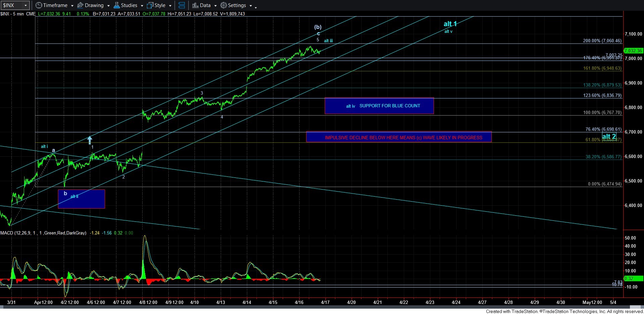Click the Drawing pencil icon
The width and height of the screenshot is (644, 314).
coord(80,5)
